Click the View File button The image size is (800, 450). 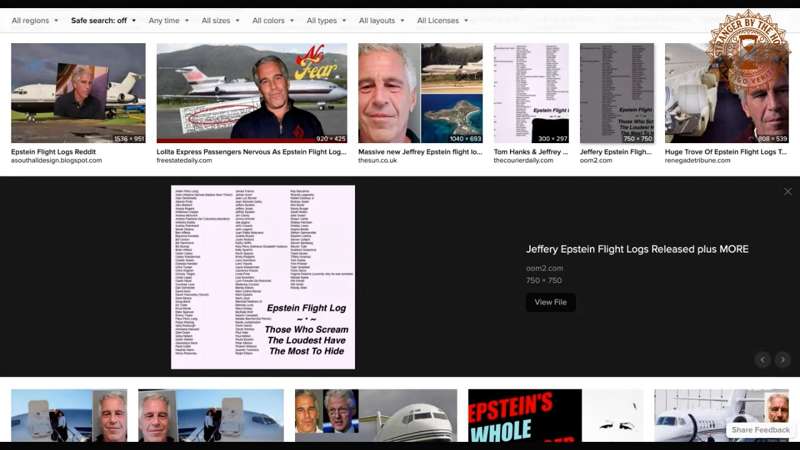(550, 302)
